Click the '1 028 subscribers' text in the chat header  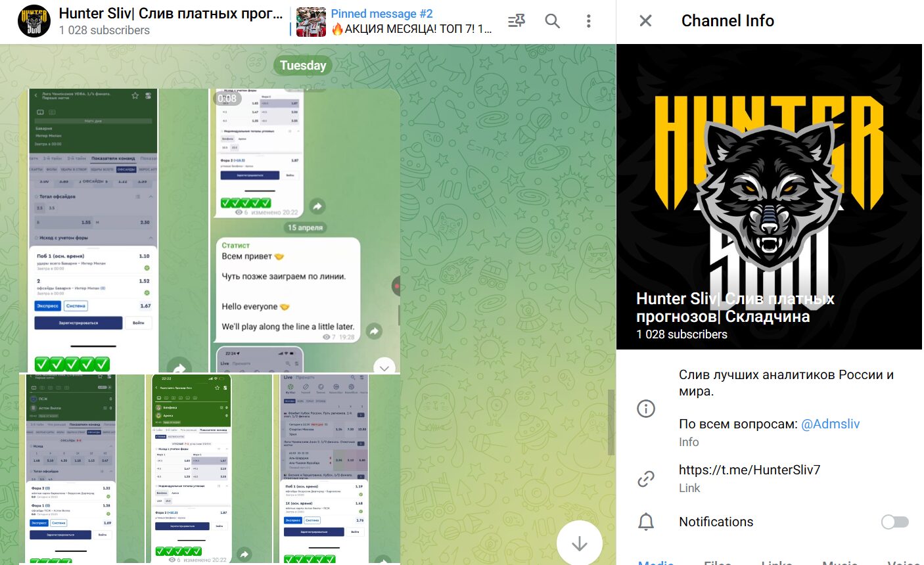104,30
